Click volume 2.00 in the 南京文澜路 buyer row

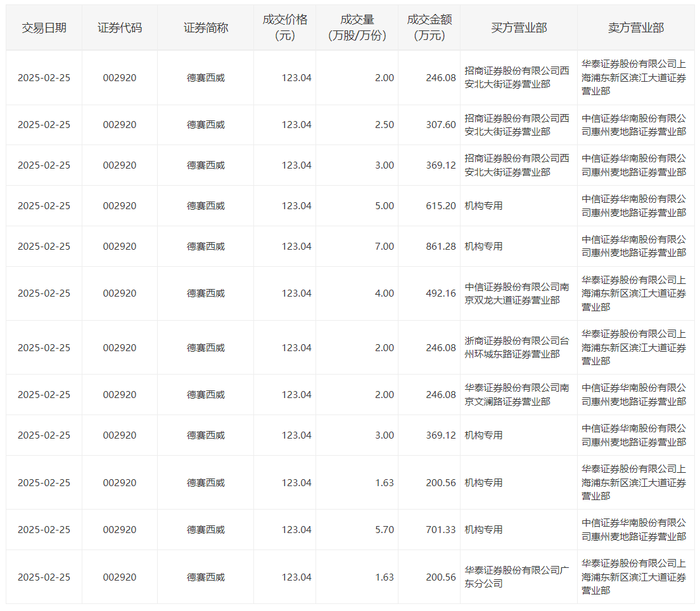384,395
